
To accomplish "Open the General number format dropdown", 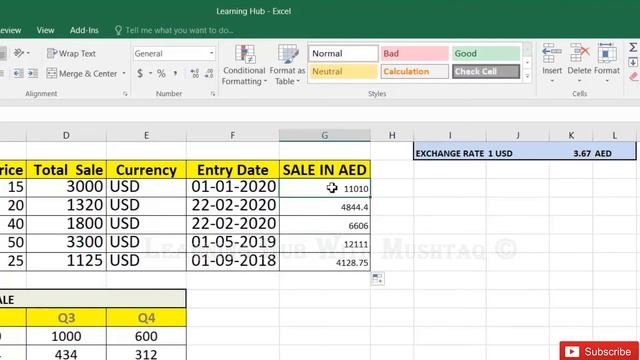I will 211,53.
